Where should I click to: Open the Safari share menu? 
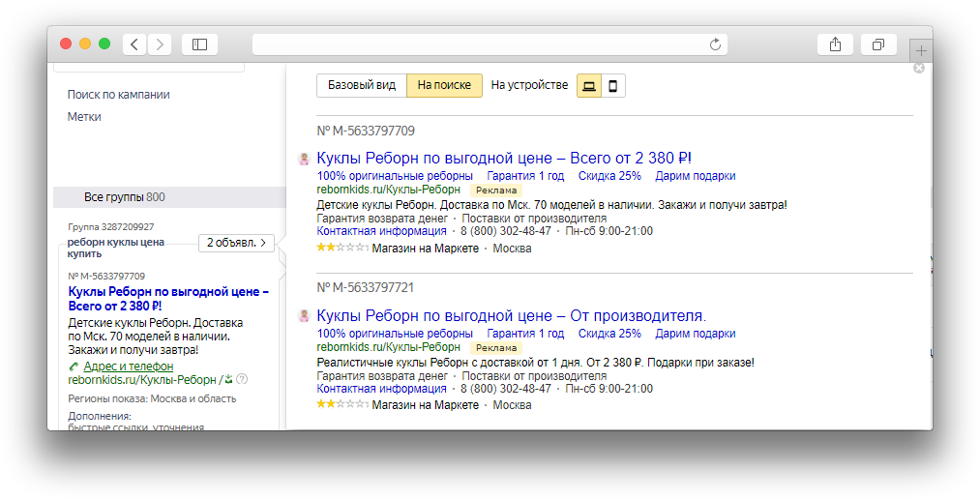pyautogui.click(x=835, y=44)
